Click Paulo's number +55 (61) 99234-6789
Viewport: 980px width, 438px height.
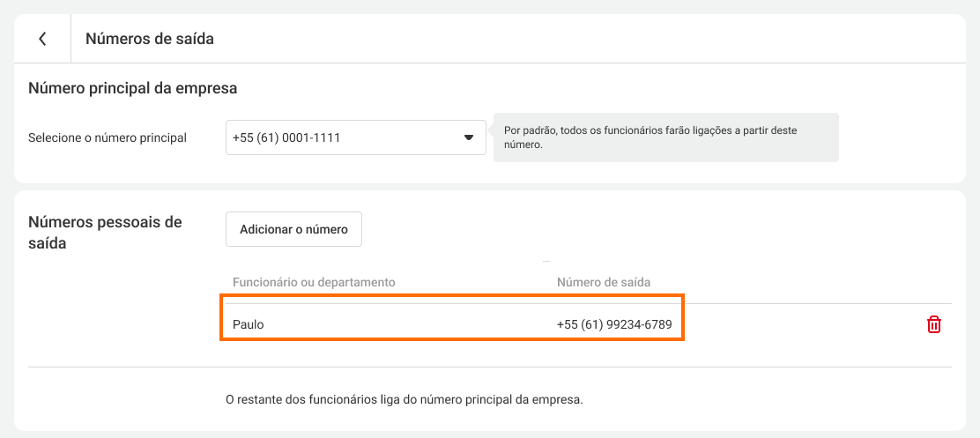(x=614, y=324)
